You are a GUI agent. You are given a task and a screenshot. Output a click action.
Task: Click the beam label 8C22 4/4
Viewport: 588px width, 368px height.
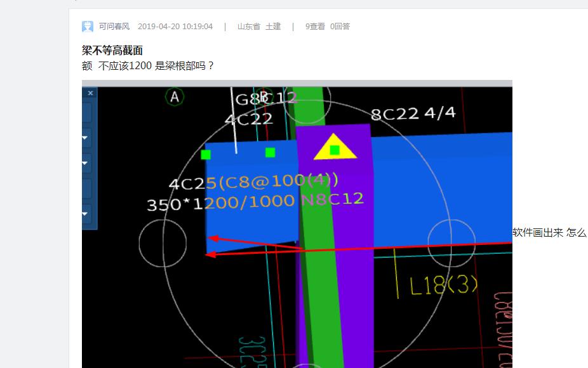point(413,114)
